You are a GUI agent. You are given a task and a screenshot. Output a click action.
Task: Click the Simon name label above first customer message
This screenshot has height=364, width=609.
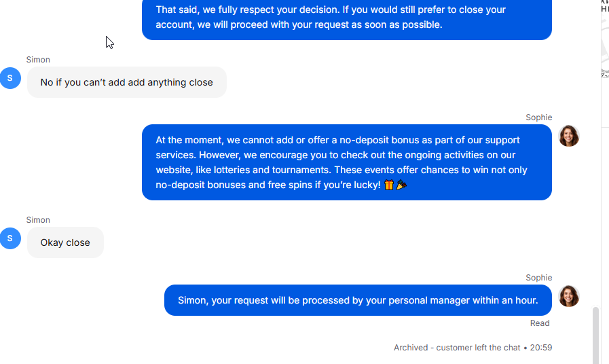click(38, 60)
